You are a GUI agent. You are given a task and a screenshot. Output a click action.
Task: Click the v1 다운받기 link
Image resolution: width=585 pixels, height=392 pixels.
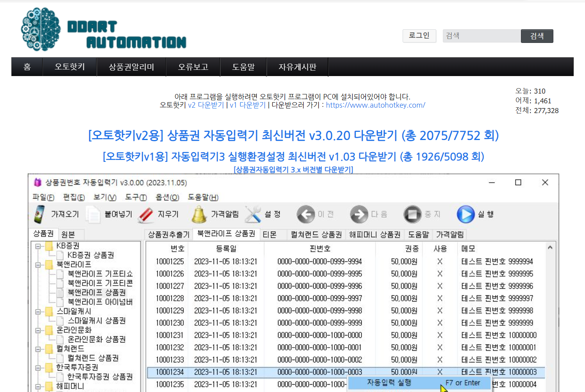click(x=248, y=105)
